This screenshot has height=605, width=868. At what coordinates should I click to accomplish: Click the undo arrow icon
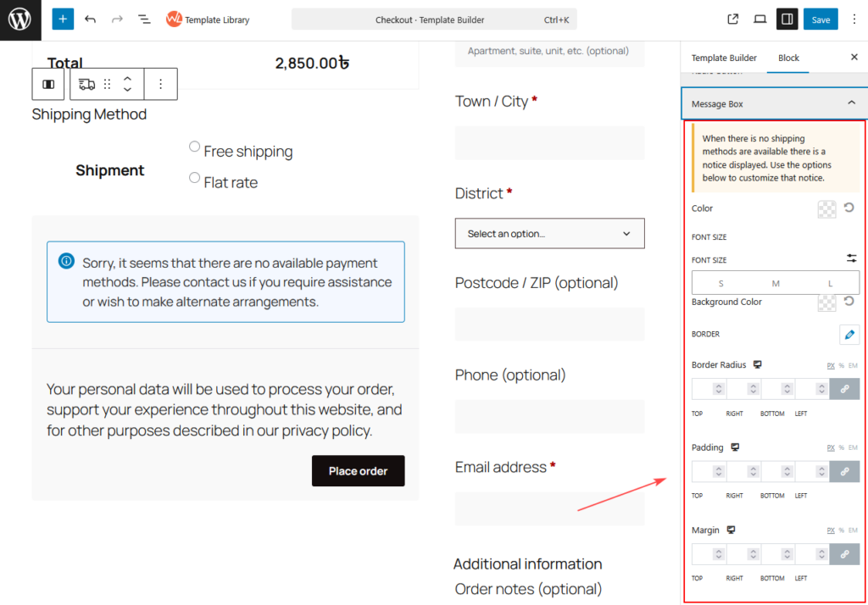pyautogui.click(x=91, y=19)
